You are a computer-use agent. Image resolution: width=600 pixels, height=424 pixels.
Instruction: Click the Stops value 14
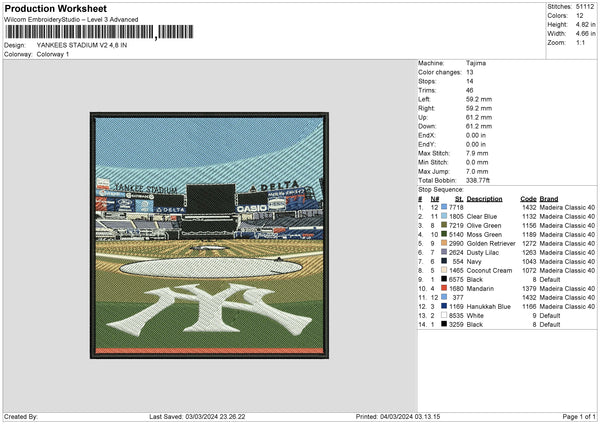click(x=470, y=81)
